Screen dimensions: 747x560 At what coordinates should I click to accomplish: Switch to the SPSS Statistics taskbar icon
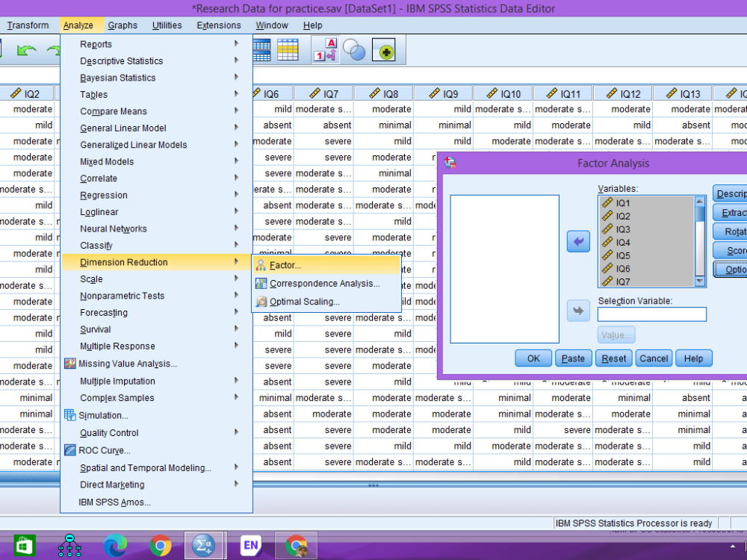tap(204, 545)
